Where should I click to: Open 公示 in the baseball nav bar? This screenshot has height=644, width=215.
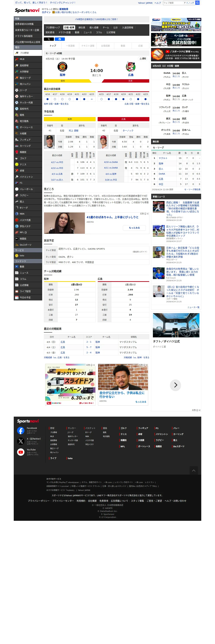(115, 27)
